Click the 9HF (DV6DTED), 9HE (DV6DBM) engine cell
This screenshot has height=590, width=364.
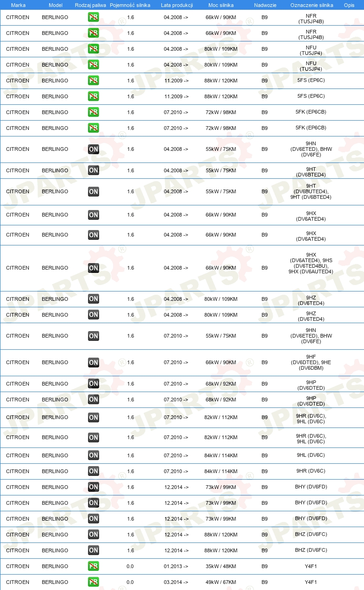click(x=311, y=362)
